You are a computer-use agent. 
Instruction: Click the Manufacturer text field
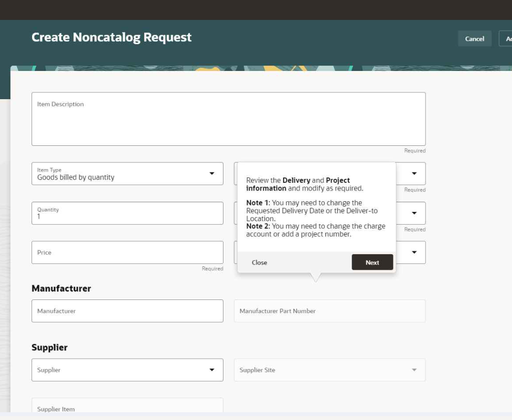coord(127,311)
